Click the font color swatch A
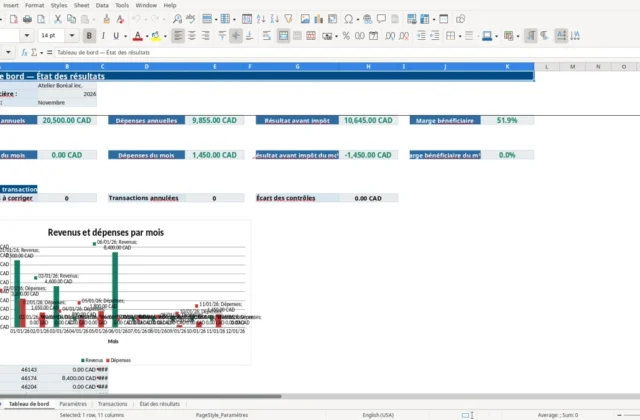 138,36
